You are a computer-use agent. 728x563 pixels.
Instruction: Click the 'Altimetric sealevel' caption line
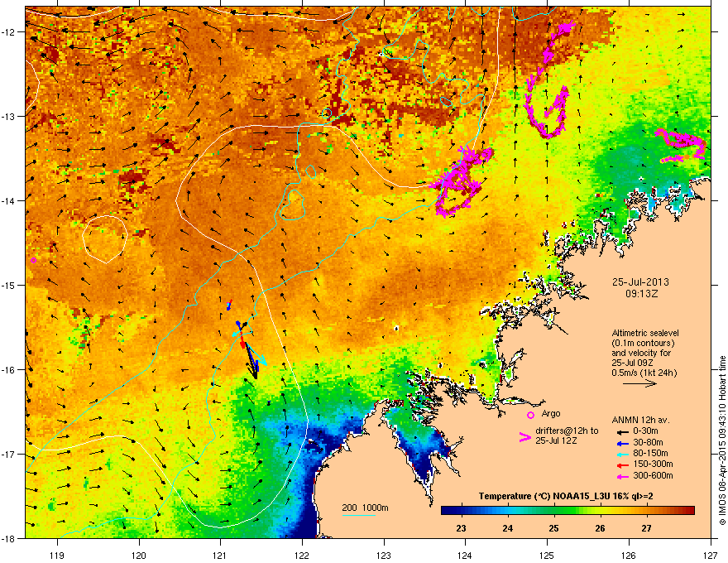[x=645, y=333]
